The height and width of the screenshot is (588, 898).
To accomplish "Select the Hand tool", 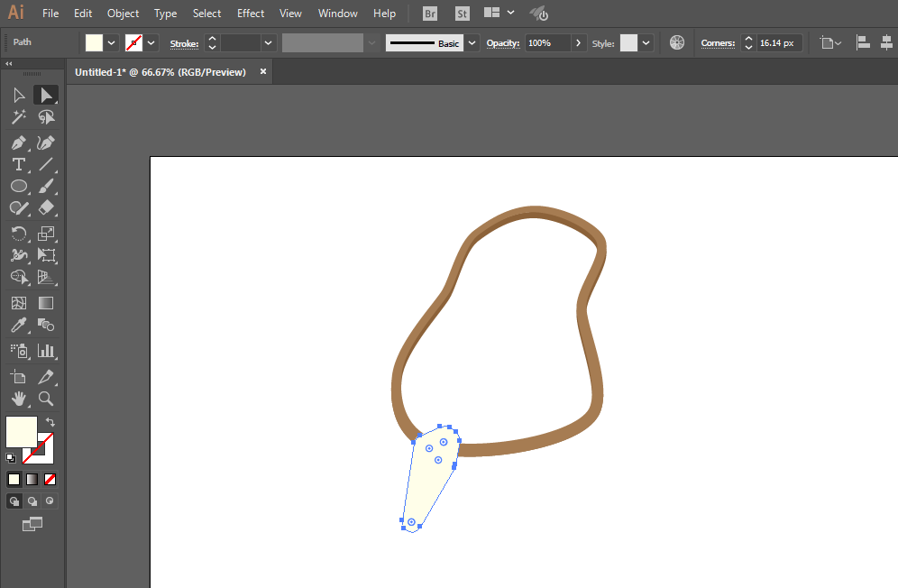I will click(18, 399).
